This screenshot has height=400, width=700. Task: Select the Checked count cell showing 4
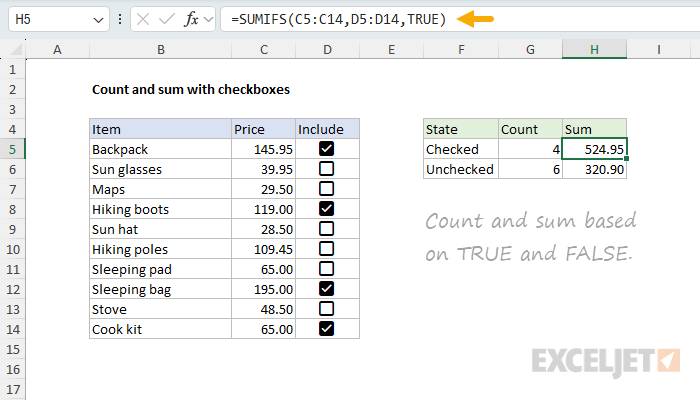pos(530,149)
